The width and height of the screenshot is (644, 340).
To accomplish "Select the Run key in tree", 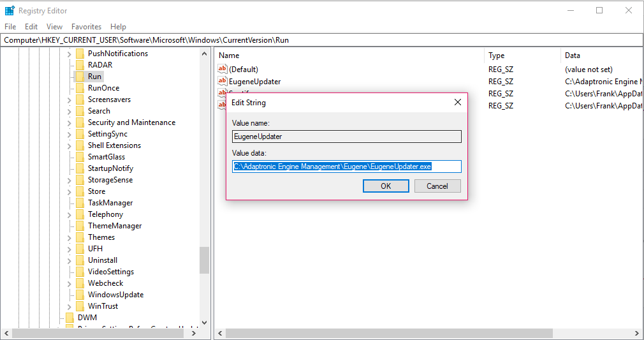I will [94, 77].
